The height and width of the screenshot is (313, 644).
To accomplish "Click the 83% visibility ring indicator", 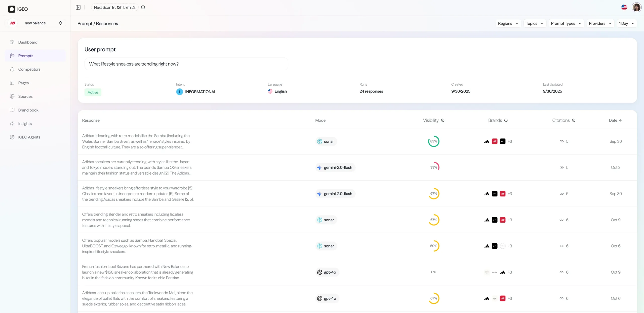I will tap(433, 141).
